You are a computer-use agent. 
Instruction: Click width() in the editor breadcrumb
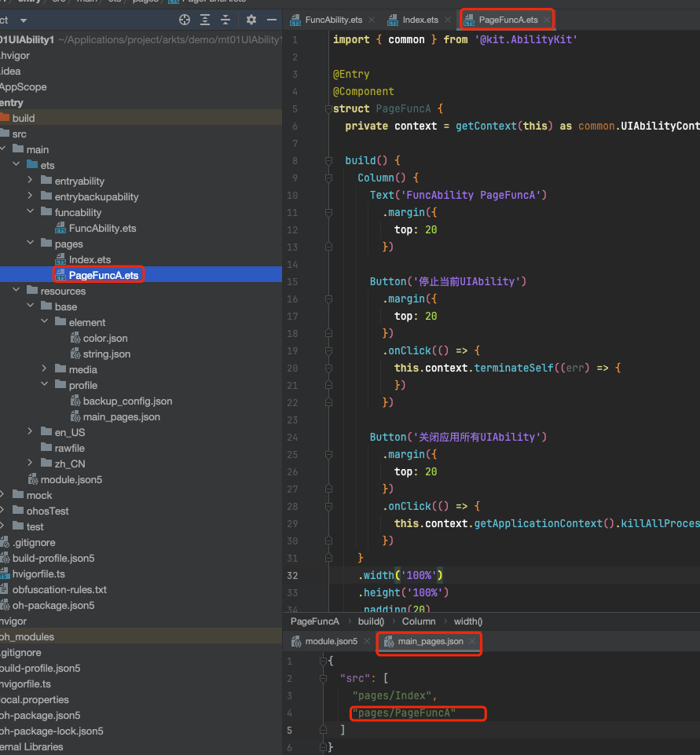tap(468, 621)
